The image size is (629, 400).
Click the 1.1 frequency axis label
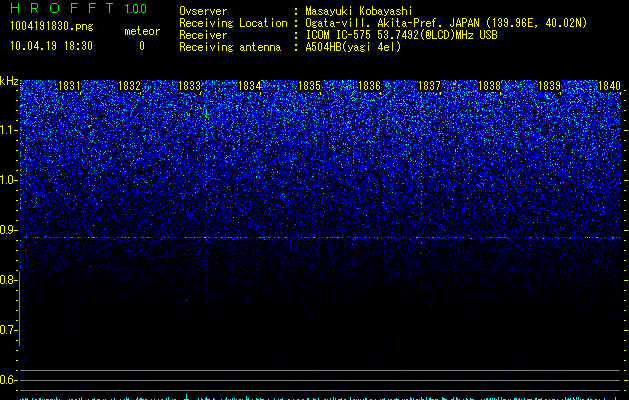pos(8,130)
